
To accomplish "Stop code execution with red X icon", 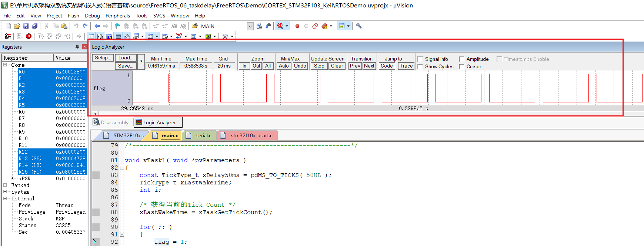I will point(29,36).
